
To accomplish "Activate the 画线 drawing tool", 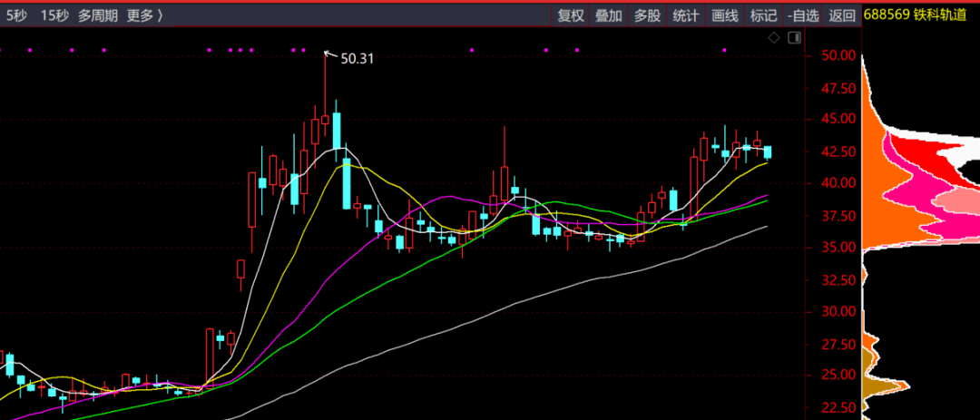I will click(725, 15).
